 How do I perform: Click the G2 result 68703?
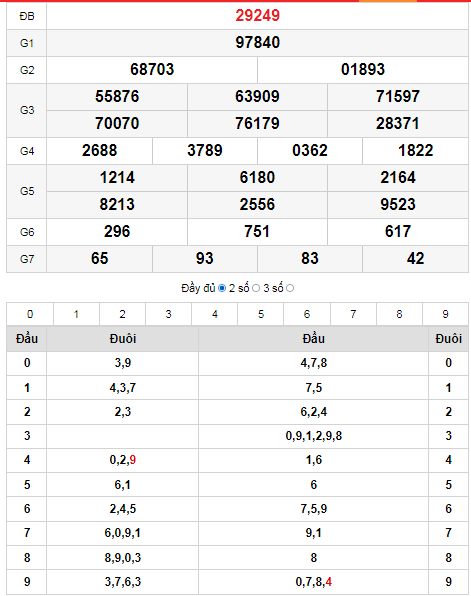tap(152, 70)
